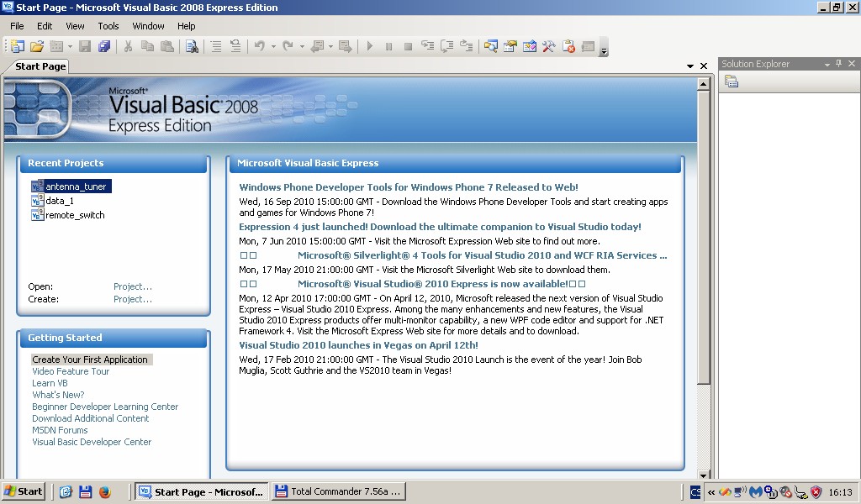Toggle the Solution Explorer auto-hide pin
This screenshot has height=504, width=861.
(839, 64)
